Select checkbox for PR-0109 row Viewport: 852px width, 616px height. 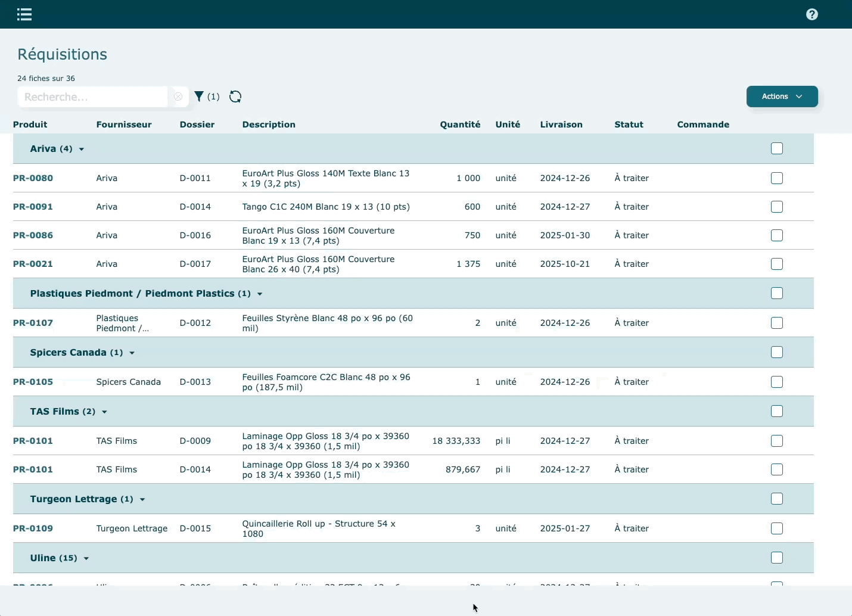click(776, 528)
